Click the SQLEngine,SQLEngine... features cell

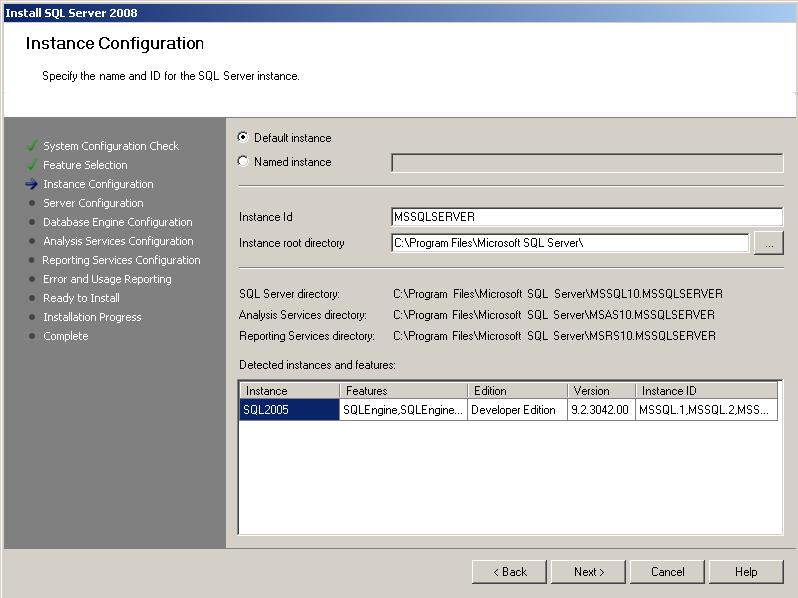(x=403, y=410)
